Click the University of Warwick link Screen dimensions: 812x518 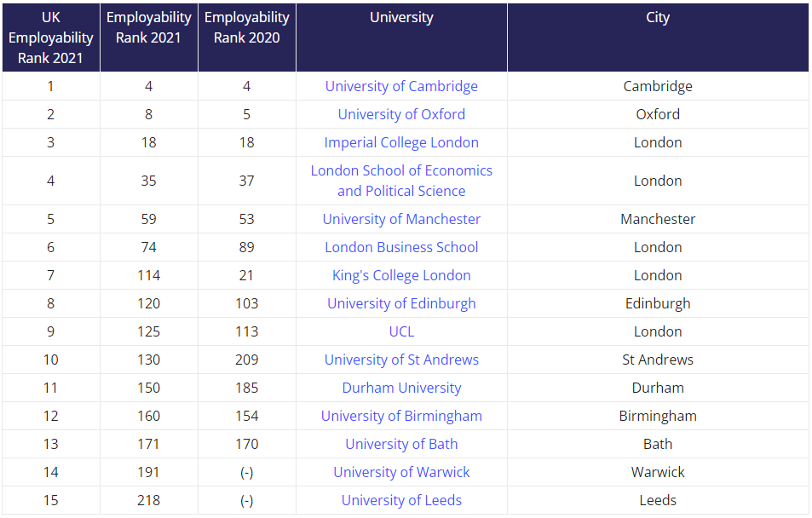401,472
